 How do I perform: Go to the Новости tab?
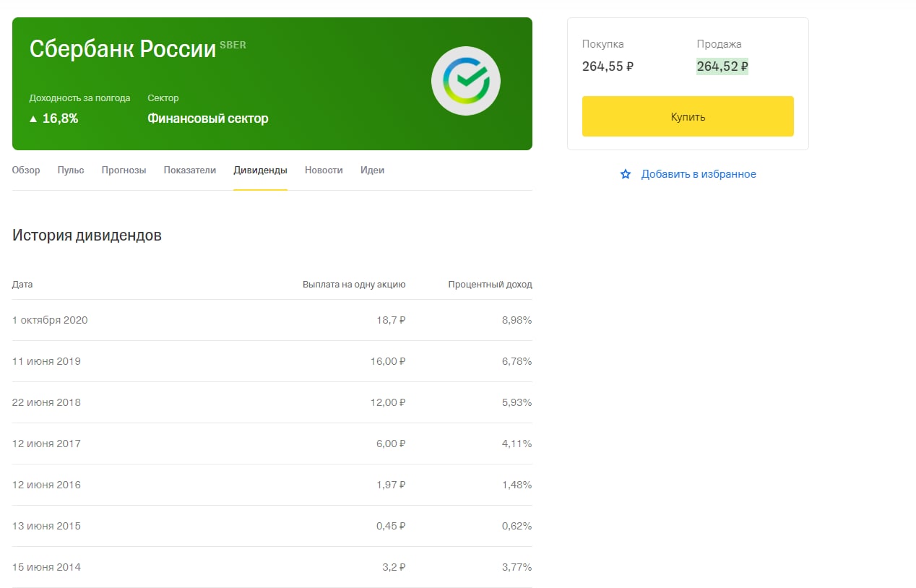click(324, 170)
